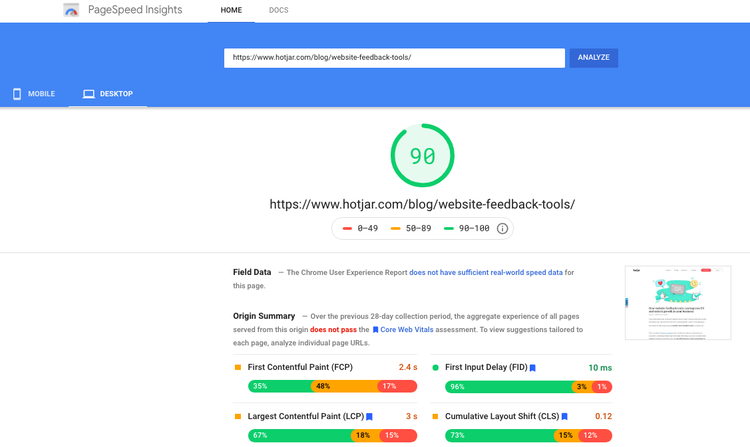
Task: Click the ANALYZE button
Action: tap(594, 58)
